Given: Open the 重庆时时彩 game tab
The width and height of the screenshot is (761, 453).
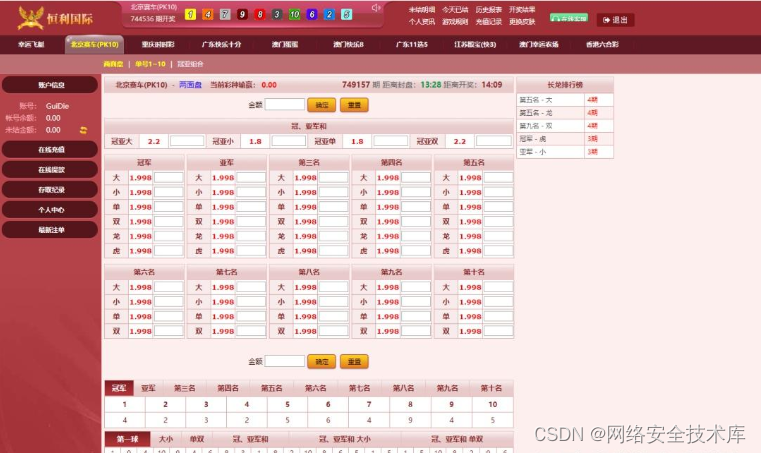Looking at the screenshot, I should (x=158, y=45).
